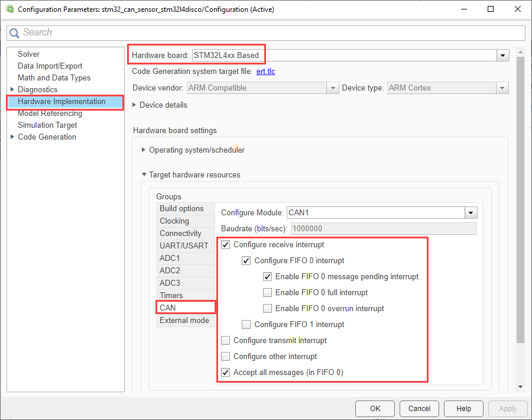This screenshot has width=532, height=420.
Task: Expand the Code Generation tree node
Action: tap(12, 137)
